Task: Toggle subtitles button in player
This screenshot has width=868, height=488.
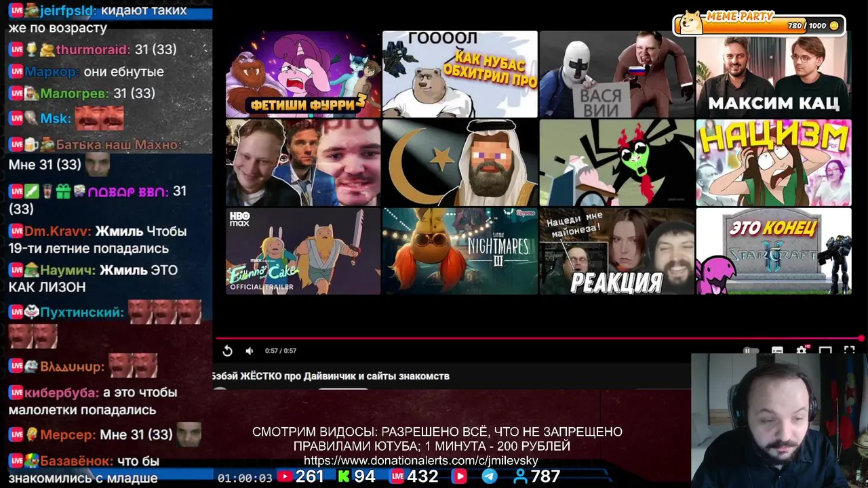Action: (x=777, y=350)
